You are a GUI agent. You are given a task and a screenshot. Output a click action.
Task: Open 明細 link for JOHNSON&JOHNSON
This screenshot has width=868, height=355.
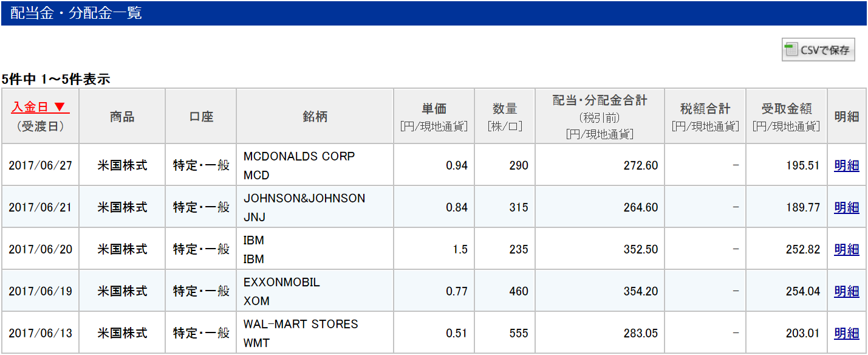click(847, 207)
